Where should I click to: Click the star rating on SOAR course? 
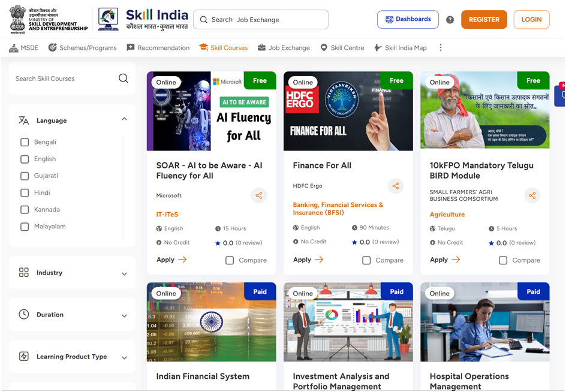pos(218,243)
